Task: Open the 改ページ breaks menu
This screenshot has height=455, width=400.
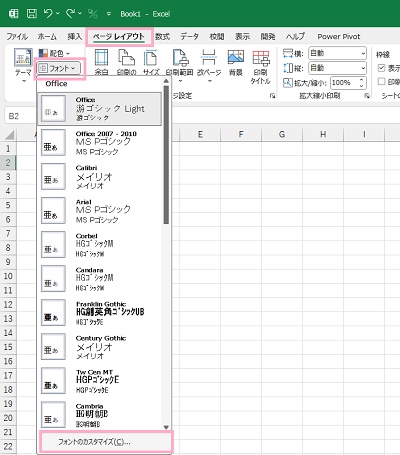Action: [x=209, y=66]
